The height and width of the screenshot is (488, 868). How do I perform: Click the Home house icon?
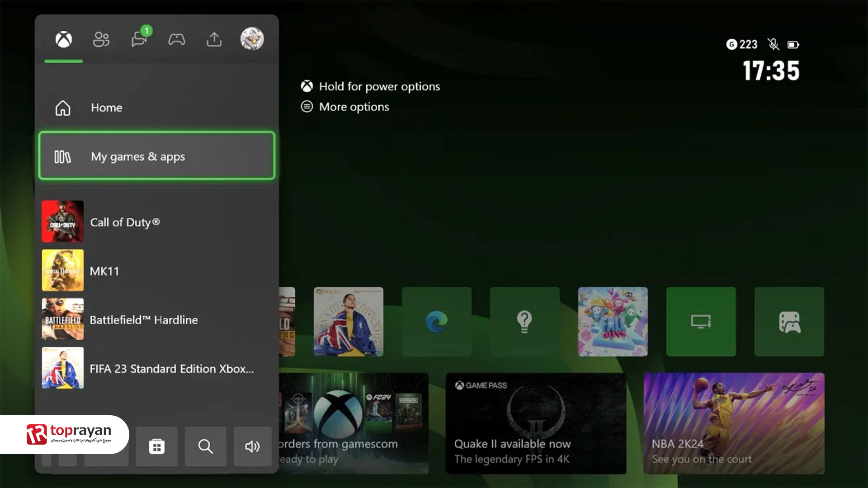(63, 108)
